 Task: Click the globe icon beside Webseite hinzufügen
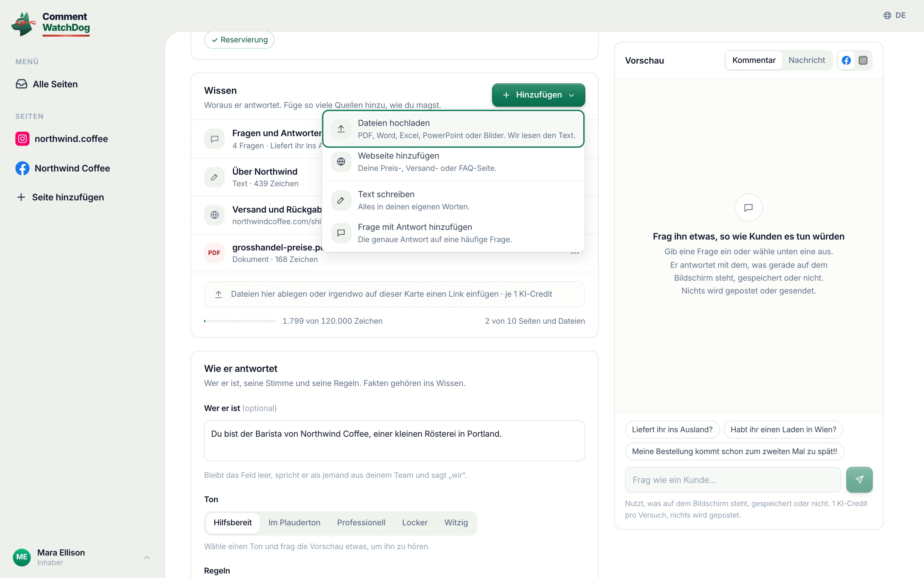click(341, 162)
